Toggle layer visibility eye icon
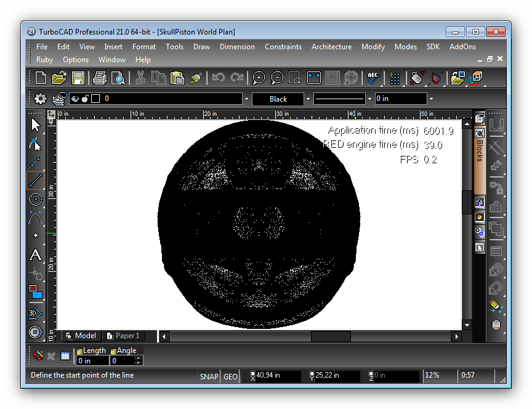532x409 pixels. [x=75, y=99]
